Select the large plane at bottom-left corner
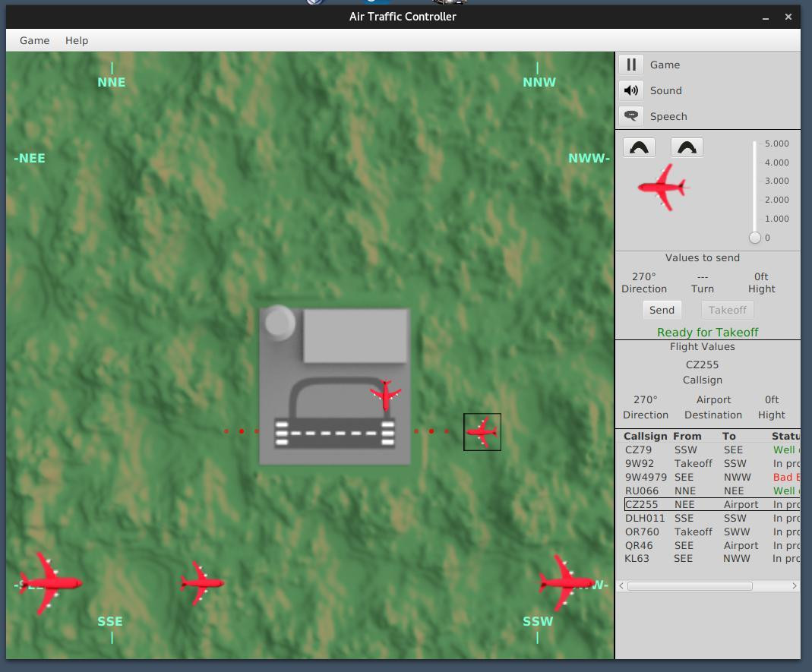Screen dimensions: 812x672 [x=49, y=583]
